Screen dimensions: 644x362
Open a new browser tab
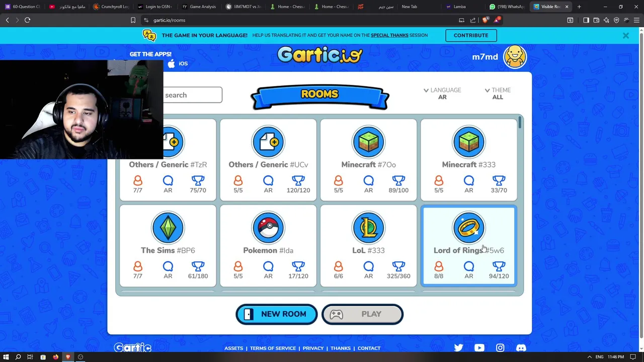[x=579, y=7]
